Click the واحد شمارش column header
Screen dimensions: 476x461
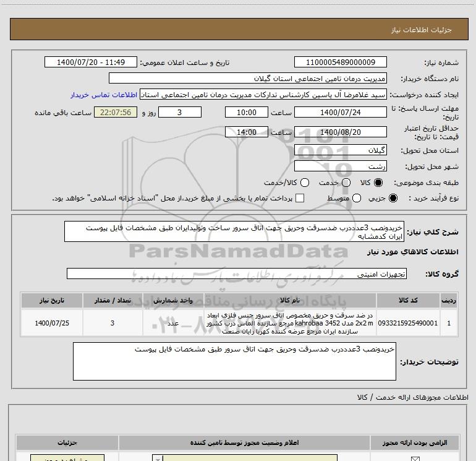tap(173, 300)
